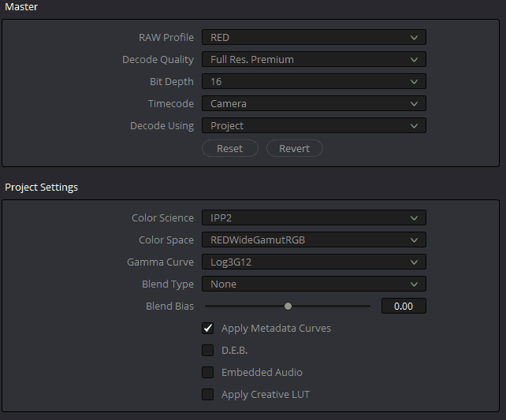506x420 pixels.
Task: Click the Gamma Curve label
Action: (160, 262)
